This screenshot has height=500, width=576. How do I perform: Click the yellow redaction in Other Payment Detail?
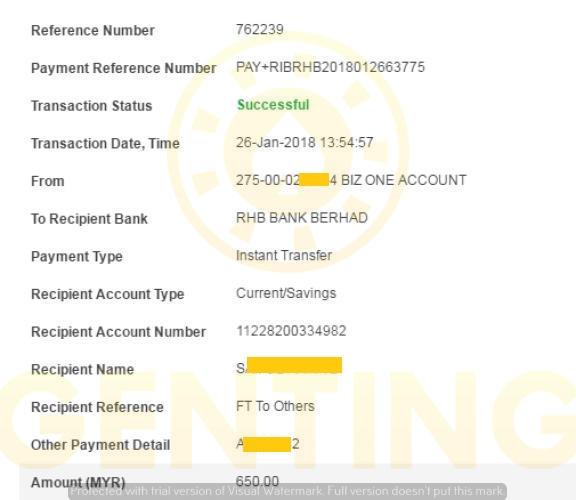tap(267, 444)
